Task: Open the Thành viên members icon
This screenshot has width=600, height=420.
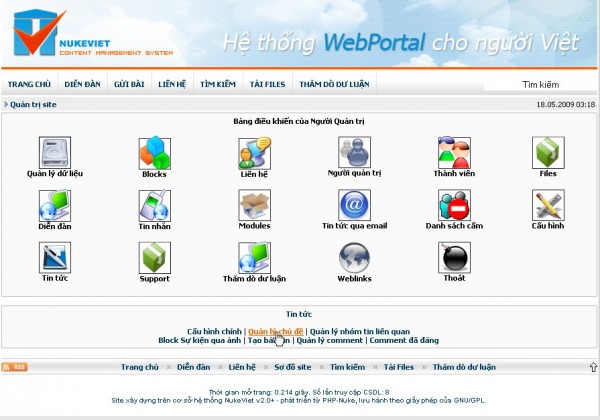Action: [x=454, y=152]
